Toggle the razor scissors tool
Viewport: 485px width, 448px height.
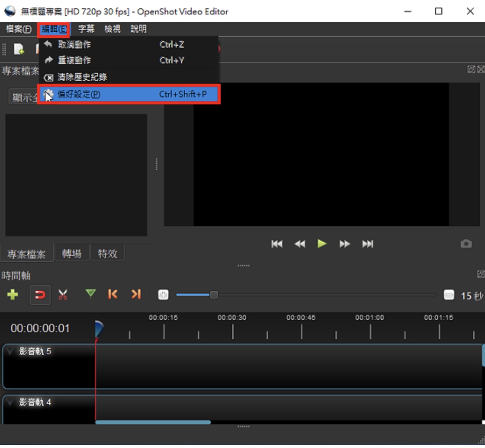click(x=63, y=294)
